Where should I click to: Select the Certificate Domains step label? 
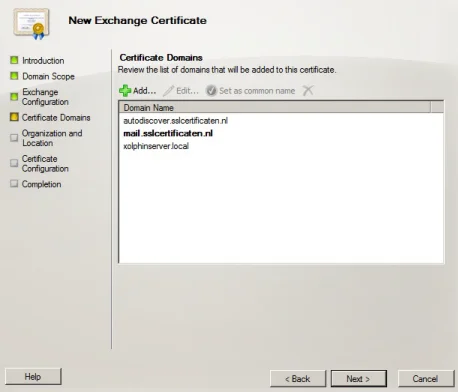coord(56,118)
